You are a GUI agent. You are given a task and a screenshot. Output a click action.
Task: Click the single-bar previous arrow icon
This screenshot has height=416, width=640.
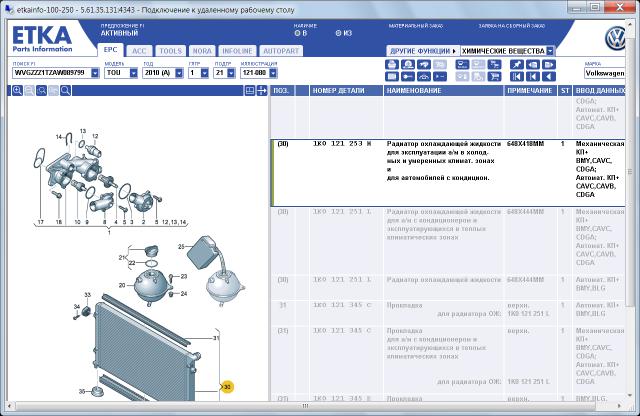point(533,76)
